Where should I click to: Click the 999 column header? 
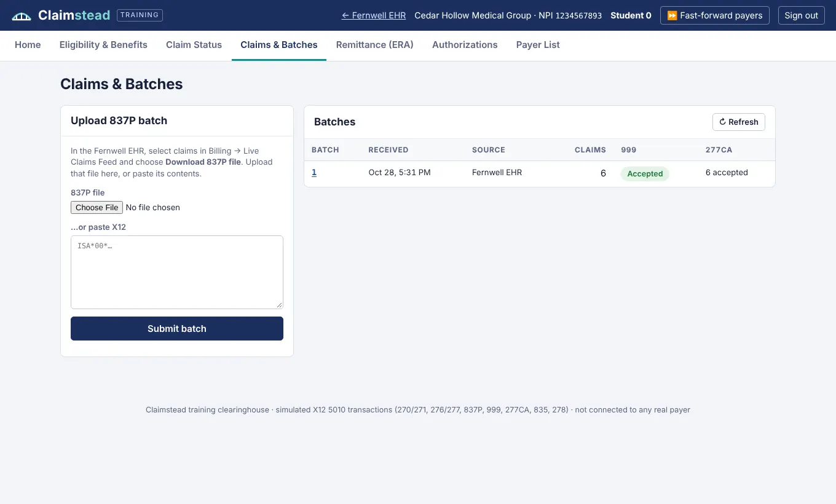tap(629, 150)
